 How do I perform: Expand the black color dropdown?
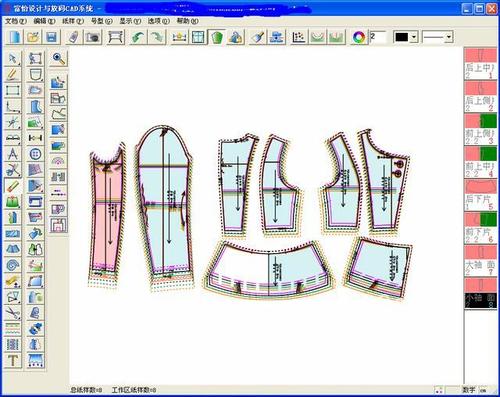(x=414, y=37)
